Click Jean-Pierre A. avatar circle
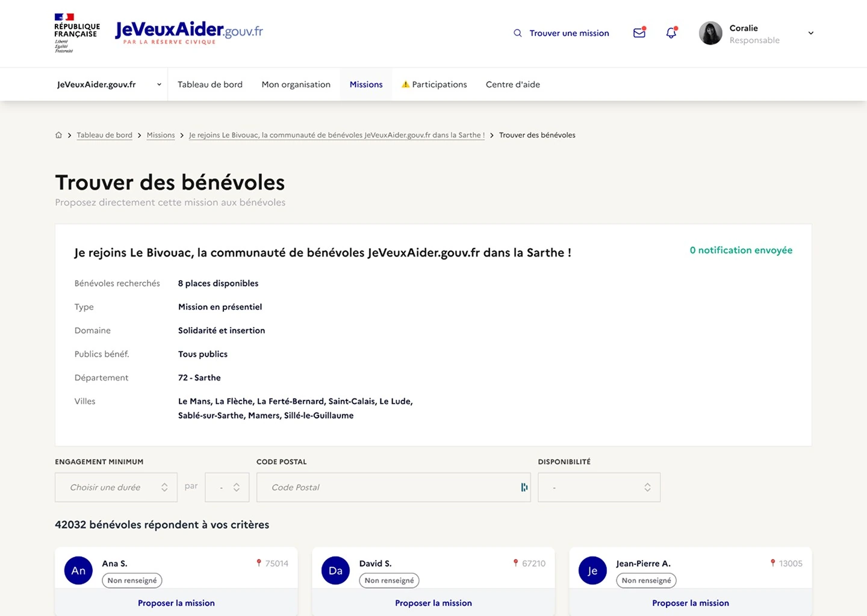Viewport: 867px width, 616px height. click(x=593, y=571)
